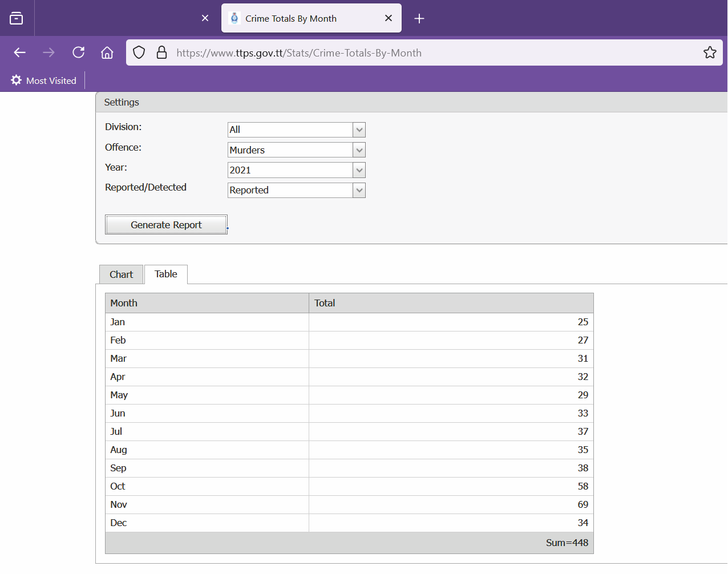Open a new tab with plus icon
The height and width of the screenshot is (574, 728).
[x=419, y=18]
